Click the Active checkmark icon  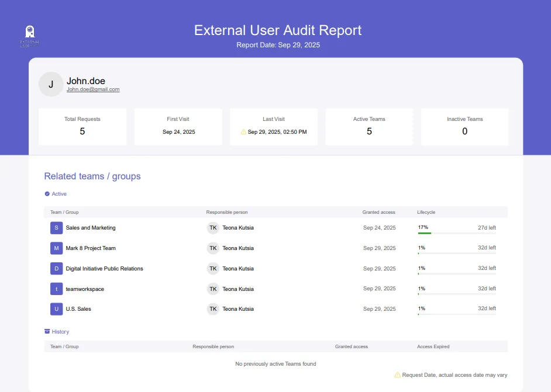[x=47, y=194]
